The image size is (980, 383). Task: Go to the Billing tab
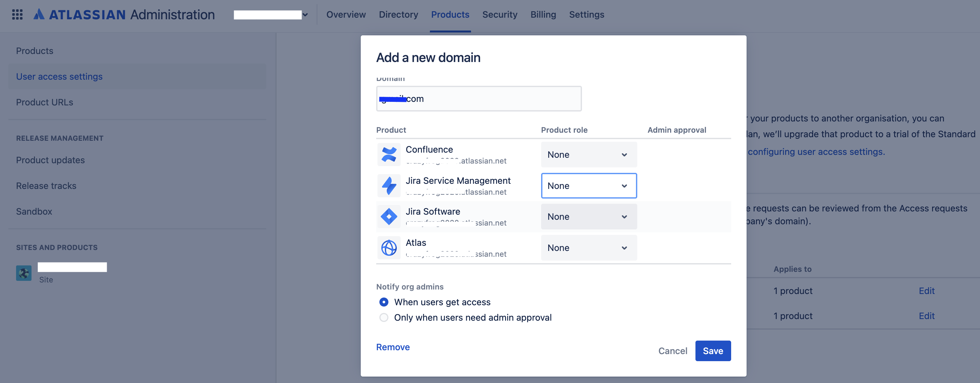click(x=543, y=14)
